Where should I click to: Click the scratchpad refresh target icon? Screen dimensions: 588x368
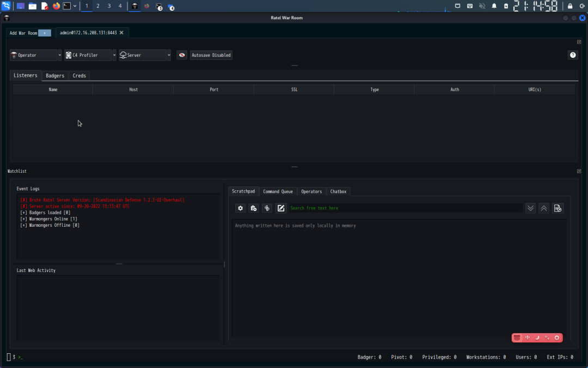pos(267,208)
